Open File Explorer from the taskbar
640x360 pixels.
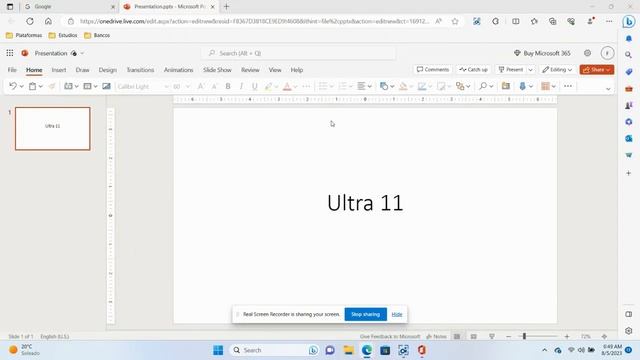(x=349, y=350)
